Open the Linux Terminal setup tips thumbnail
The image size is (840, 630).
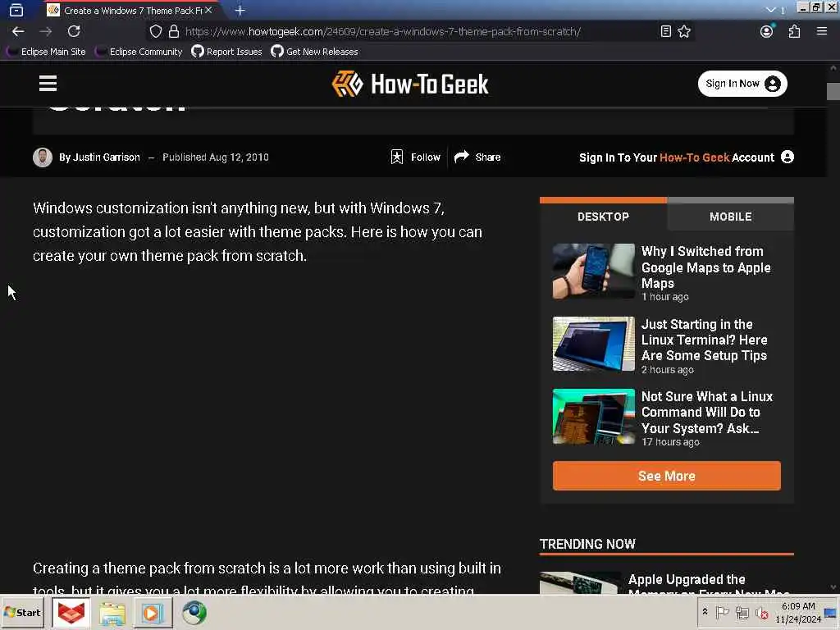(594, 344)
